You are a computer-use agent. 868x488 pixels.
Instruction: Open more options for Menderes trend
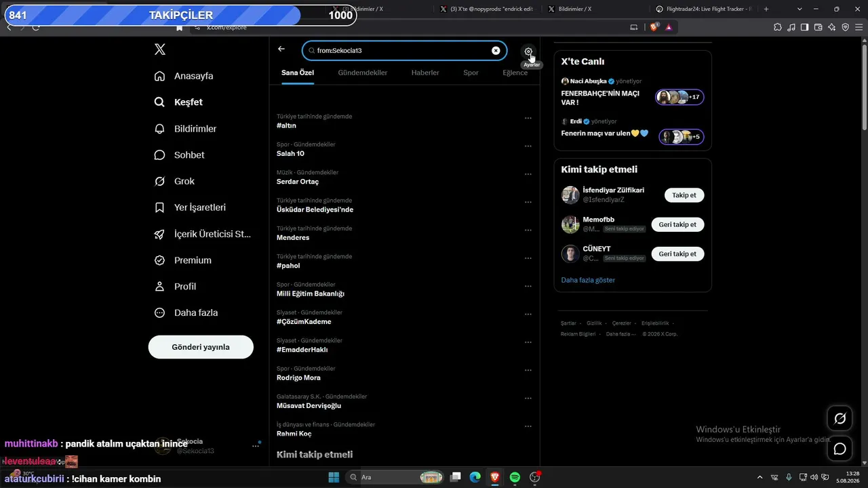(x=528, y=230)
